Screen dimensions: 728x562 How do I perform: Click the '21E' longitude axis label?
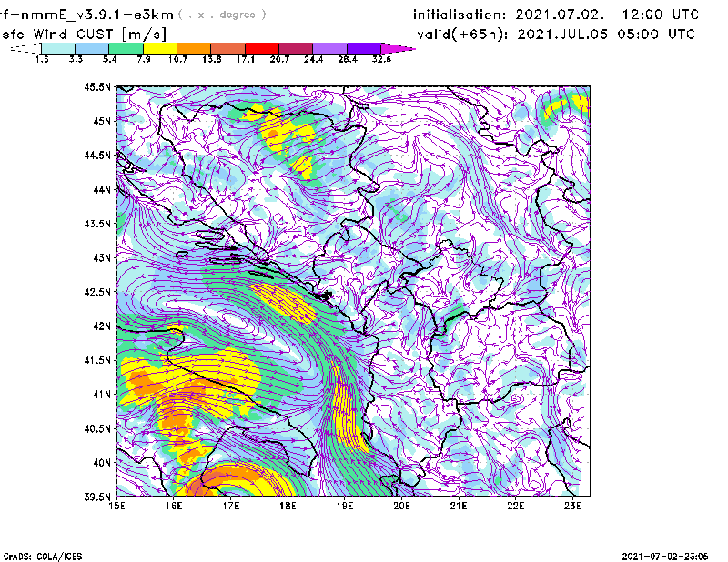click(x=459, y=506)
